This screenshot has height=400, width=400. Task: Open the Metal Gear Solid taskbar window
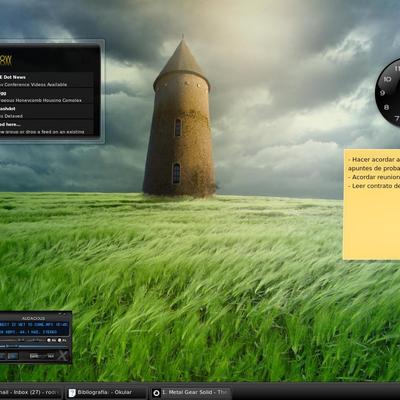tap(191, 392)
